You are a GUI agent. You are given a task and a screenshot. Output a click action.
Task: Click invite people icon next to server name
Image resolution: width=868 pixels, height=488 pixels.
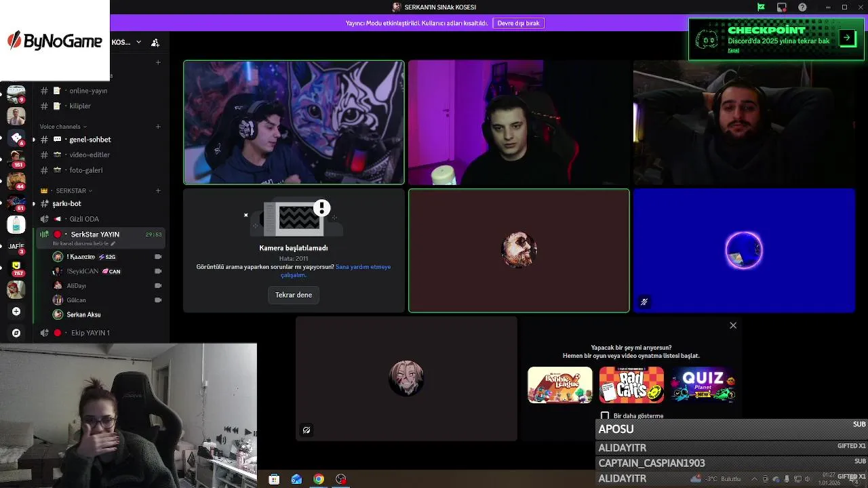(x=155, y=43)
